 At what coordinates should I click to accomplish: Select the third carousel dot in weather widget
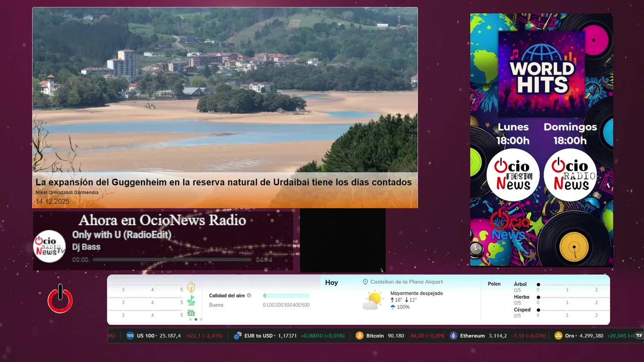point(201,319)
